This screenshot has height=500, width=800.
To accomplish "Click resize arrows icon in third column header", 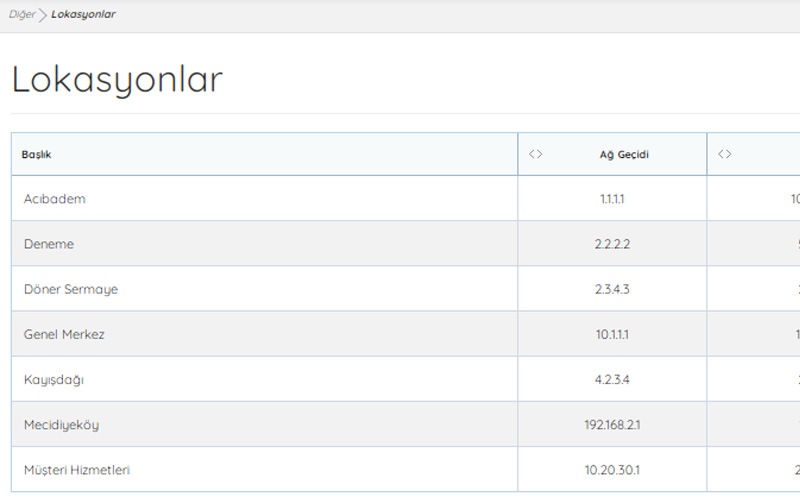I will tap(725, 154).
